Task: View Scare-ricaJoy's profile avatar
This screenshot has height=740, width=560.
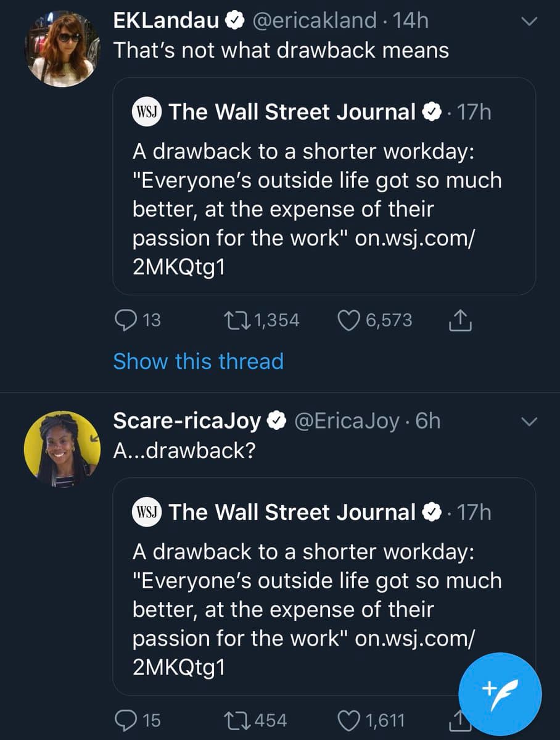Action: (62, 448)
